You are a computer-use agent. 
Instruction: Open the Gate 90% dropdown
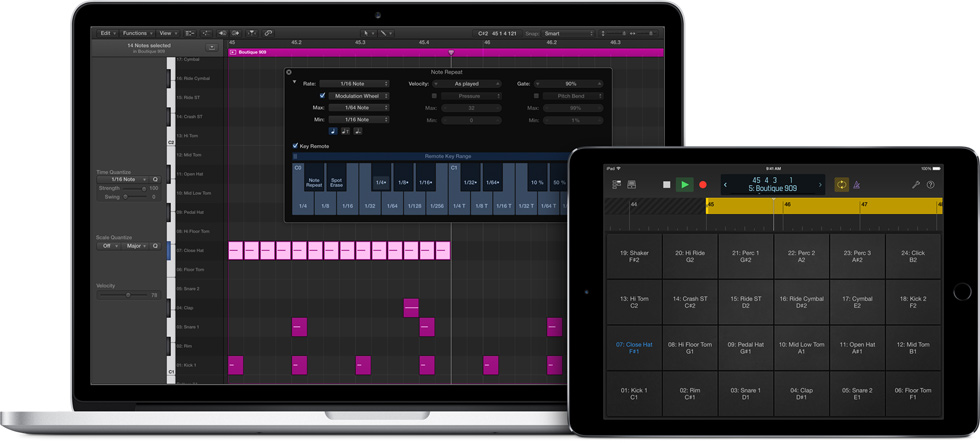point(569,84)
